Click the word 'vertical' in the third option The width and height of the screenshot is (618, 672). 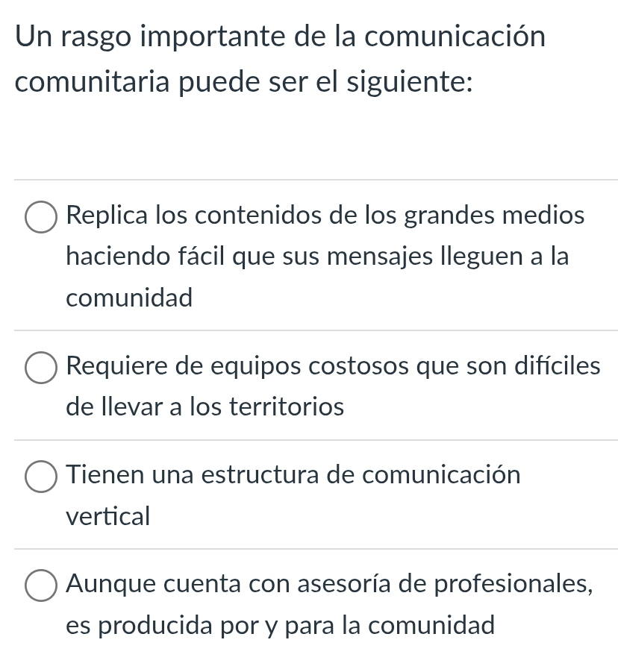(x=107, y=516)
